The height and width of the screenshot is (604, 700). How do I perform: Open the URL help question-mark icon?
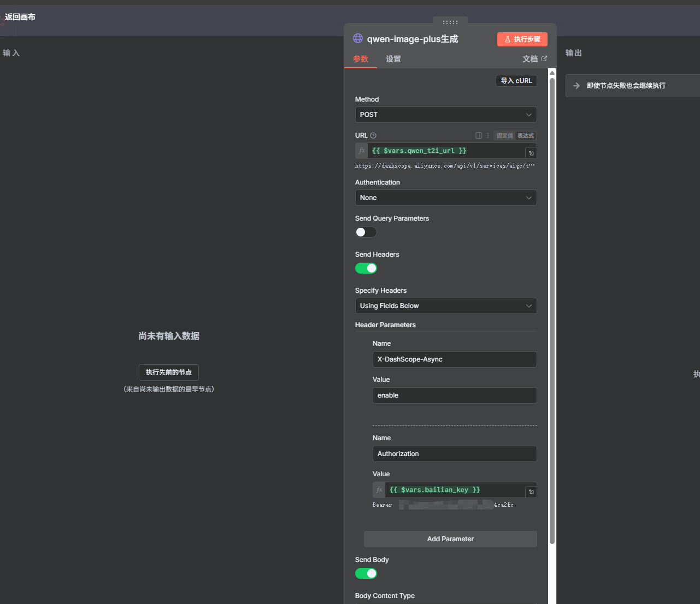373,135
